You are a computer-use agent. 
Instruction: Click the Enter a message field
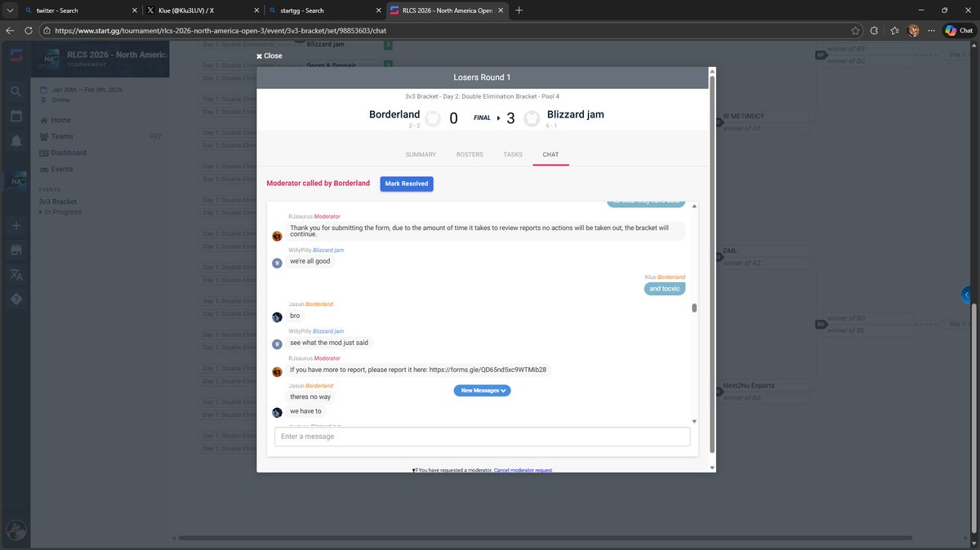483,437
